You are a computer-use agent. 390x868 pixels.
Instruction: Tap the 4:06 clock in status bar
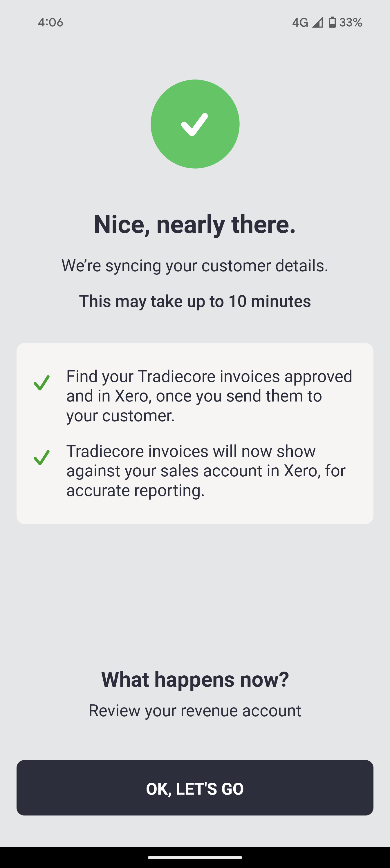50,22
